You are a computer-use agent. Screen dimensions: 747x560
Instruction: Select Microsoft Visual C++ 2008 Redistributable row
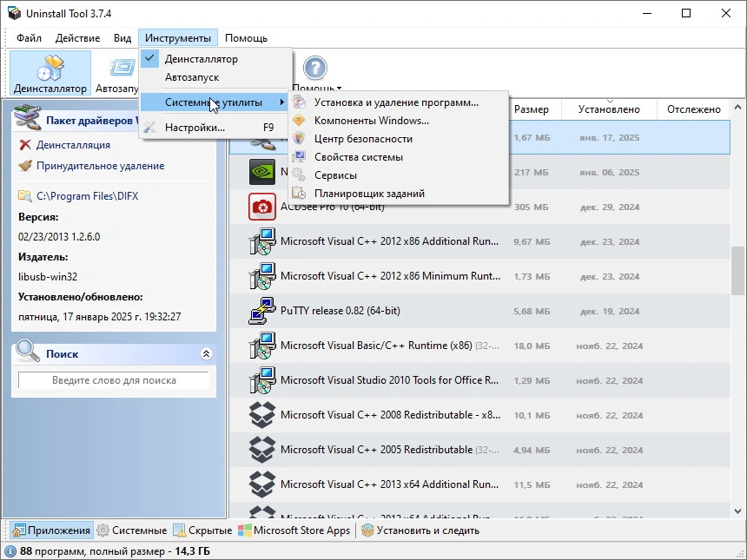(479, 415)
